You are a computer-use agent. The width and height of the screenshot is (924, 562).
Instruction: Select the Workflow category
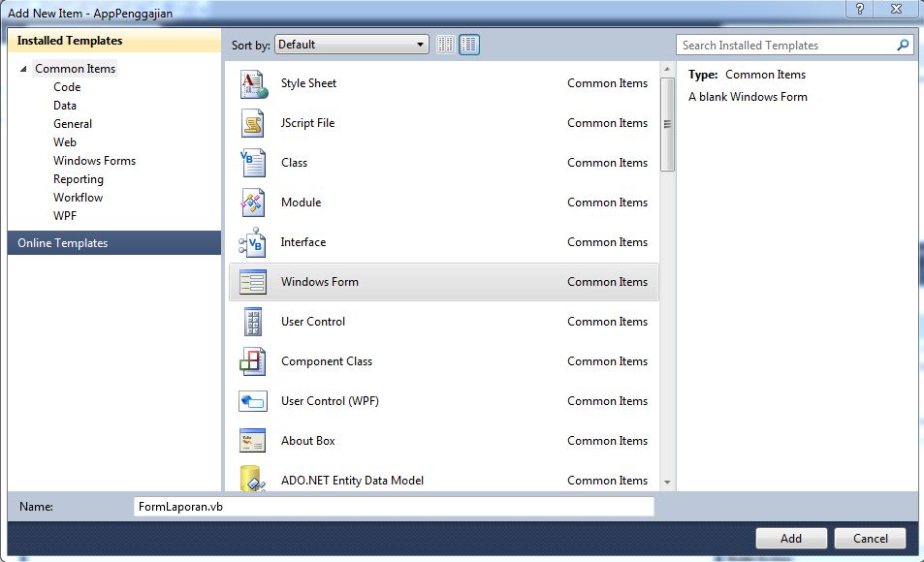78,198
